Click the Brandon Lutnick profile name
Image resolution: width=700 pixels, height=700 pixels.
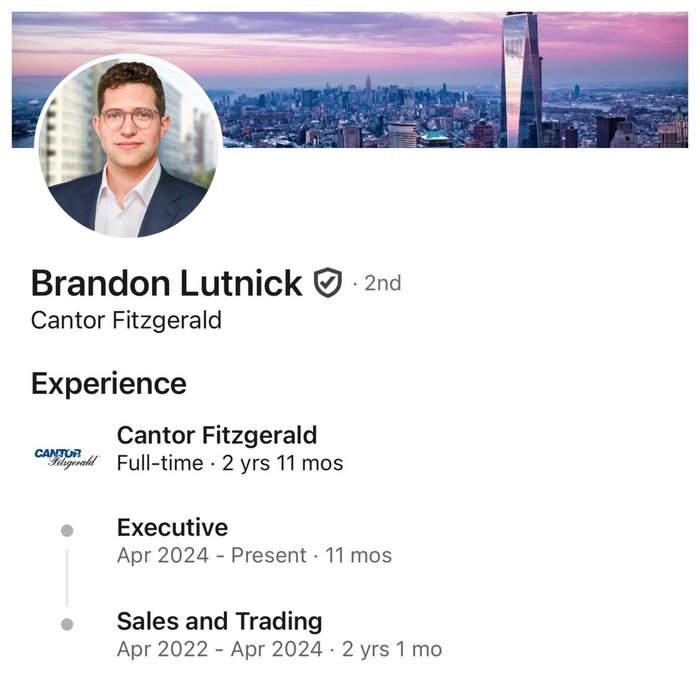(x=166, y=284)
